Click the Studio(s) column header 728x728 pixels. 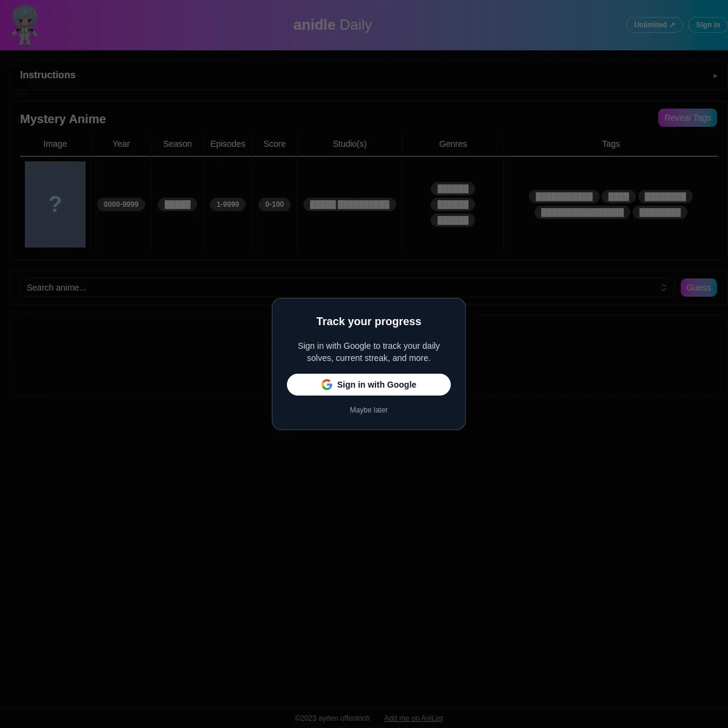click(x=349, y=144)
